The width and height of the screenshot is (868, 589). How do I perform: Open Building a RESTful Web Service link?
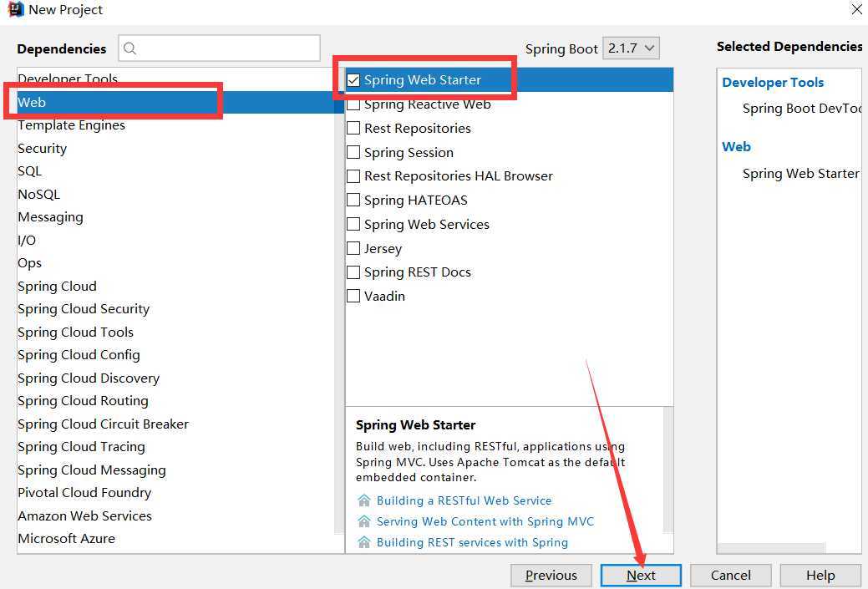(464, 500)
